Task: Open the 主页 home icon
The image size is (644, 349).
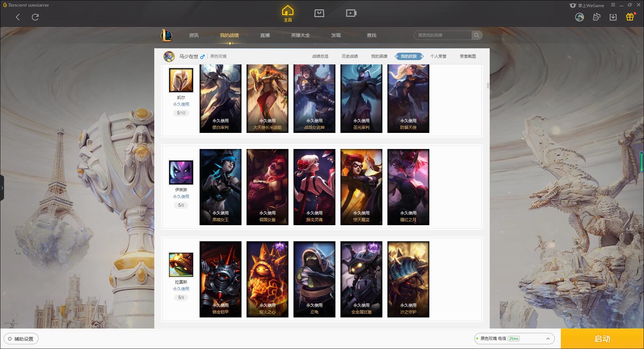Action: 288,14
